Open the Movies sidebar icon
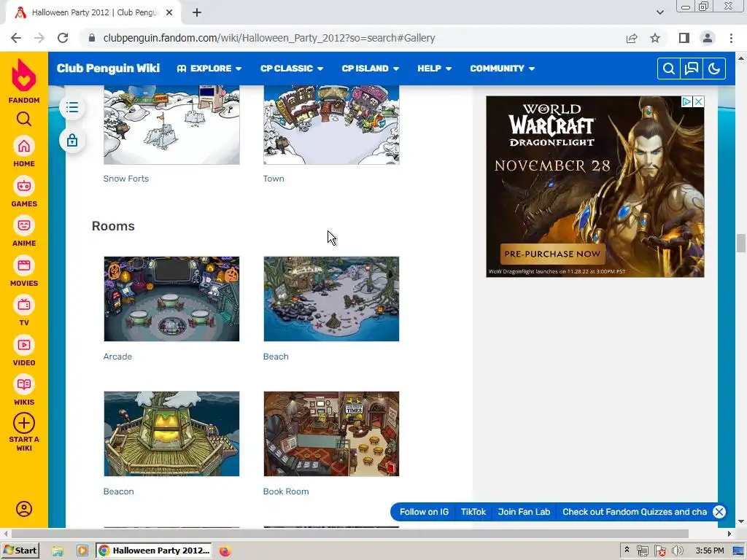The image size is (747, 560). point(24,265)
